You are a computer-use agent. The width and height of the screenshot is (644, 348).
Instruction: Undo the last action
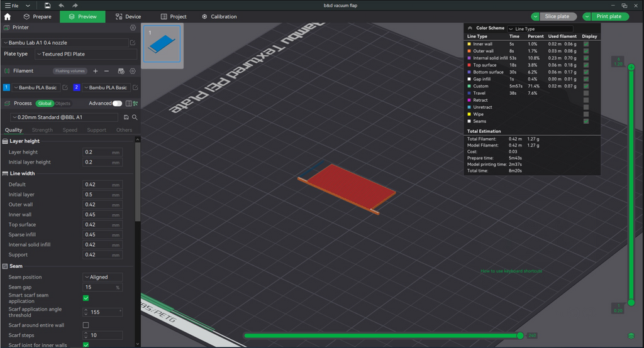(x=61, y=5)
